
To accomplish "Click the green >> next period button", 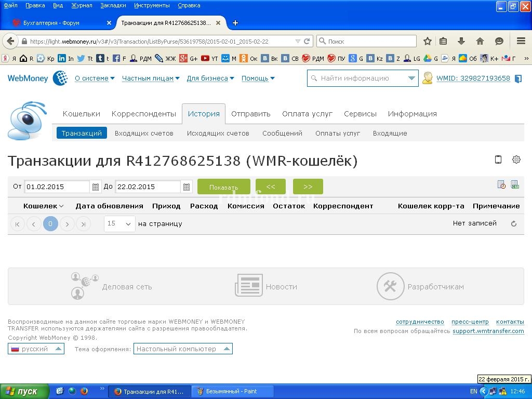I will tap(308, 187).
